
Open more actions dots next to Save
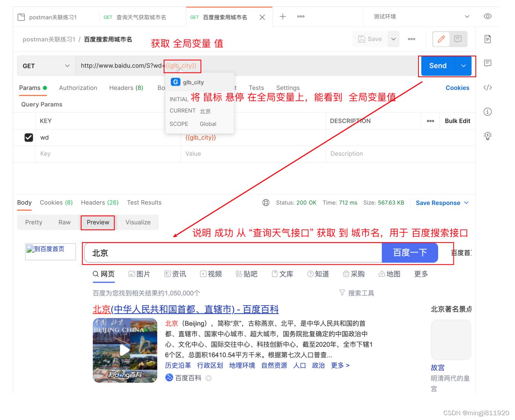pyautogui.click(x=411, y=39)
